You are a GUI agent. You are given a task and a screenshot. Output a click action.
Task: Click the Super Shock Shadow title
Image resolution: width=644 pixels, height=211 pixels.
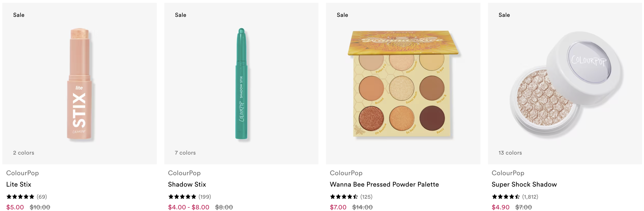point(524,184)
